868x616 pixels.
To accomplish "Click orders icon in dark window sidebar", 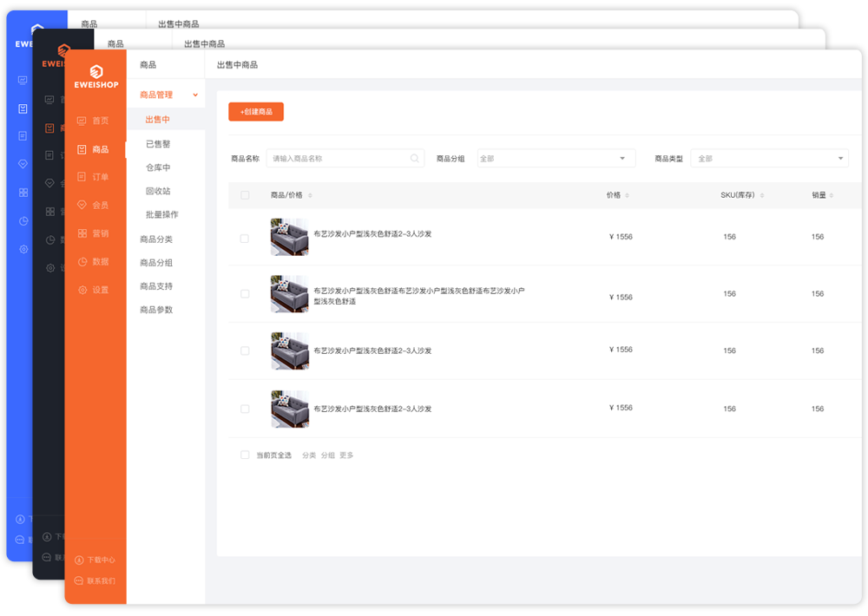I will (x=49, y=155).
